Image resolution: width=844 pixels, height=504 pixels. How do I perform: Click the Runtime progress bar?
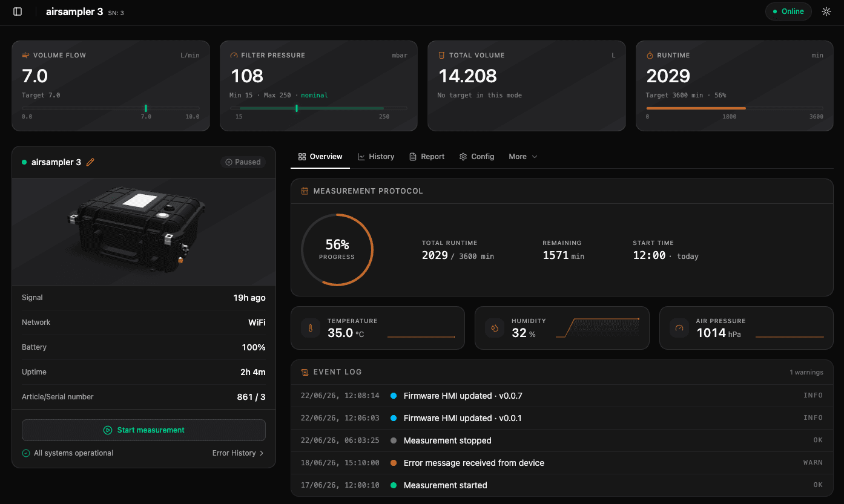735,108
